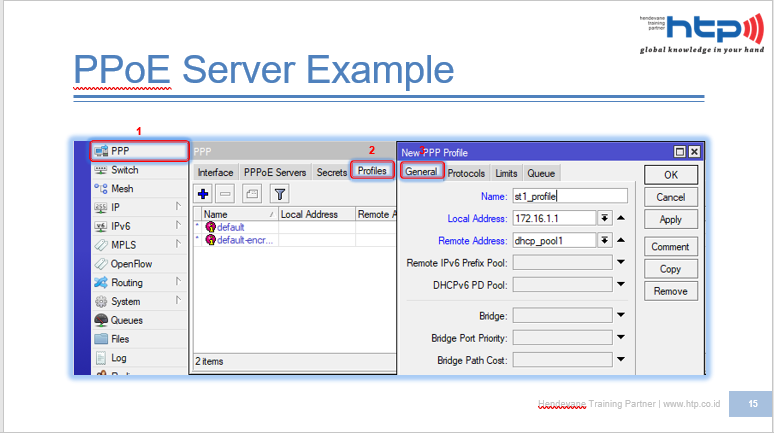
Task: Open Queues from the sidebar
Action: [x=139, y=320]
